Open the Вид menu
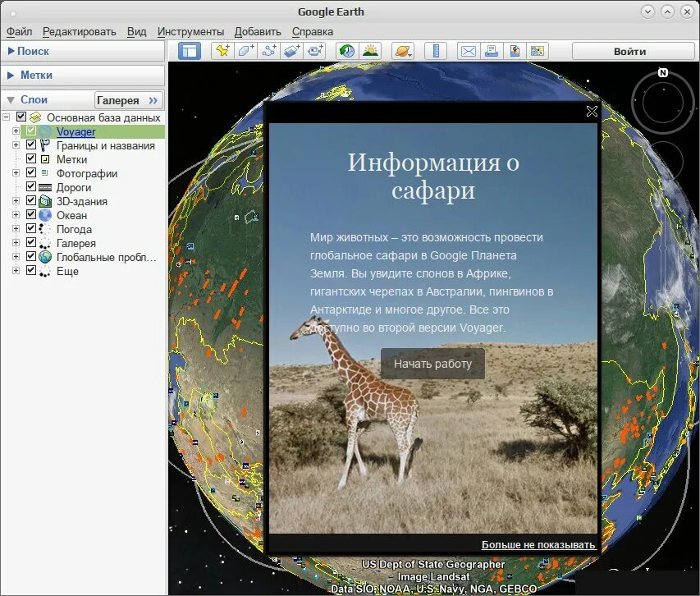The height and width of the screenshot is (596, 700). coord(136,32)
